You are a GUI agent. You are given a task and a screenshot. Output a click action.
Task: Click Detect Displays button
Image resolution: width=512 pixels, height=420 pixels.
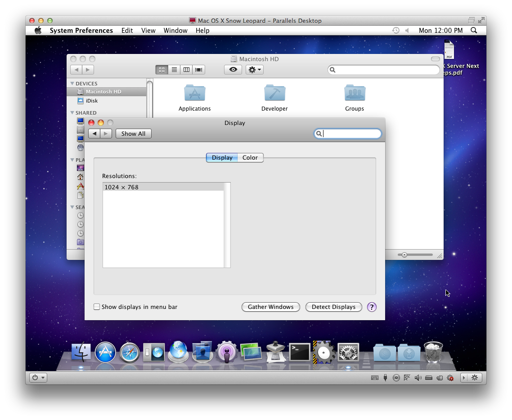click(333, 307)
